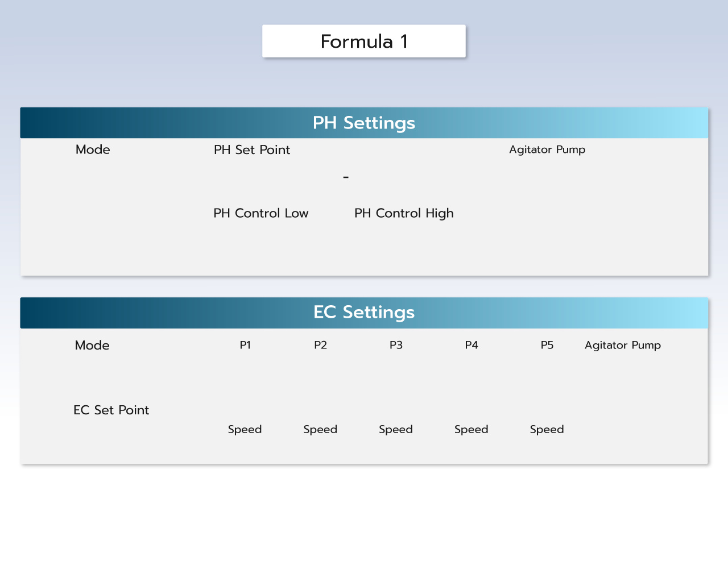Image resolution: width=728 pixels, height=582 pixels.
Task: Select the P5 pump label
Action: (x=547, y=345)
